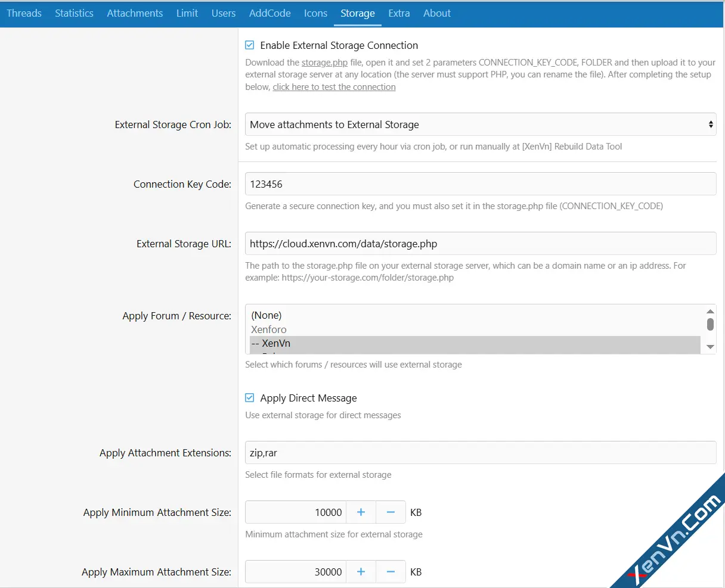Open the Extra tab
The width and height of the screenshot is (725, 588).
click(399, 13)
